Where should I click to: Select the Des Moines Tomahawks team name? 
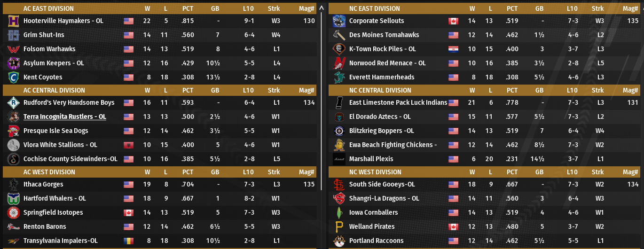pyautogui.click(x=384, y=35)
